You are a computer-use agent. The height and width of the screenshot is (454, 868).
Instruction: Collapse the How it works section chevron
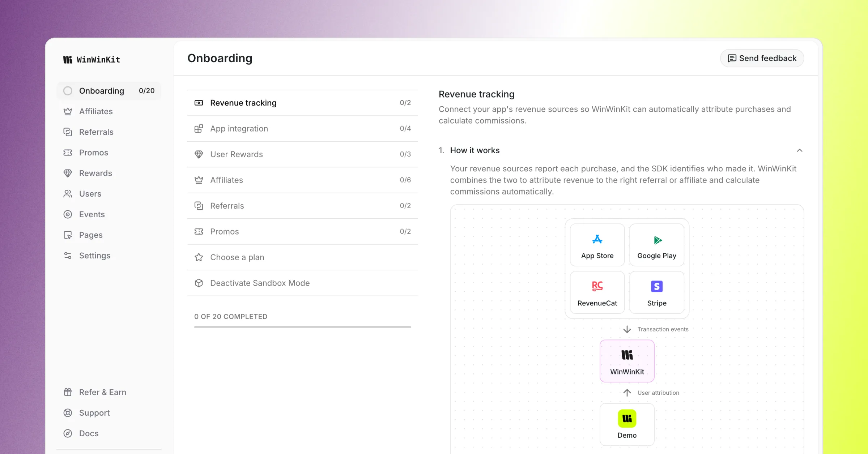[x=799, y=150]
